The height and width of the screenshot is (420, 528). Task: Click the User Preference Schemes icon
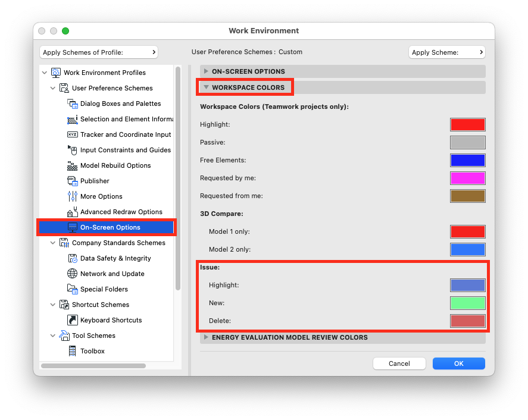click(x=64, y=88)
